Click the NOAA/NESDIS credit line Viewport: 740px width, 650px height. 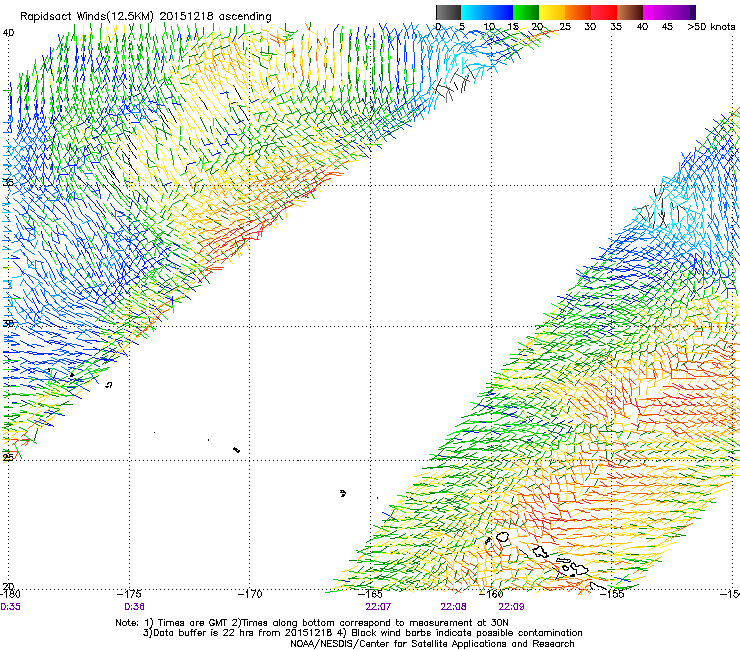[432, 644]
